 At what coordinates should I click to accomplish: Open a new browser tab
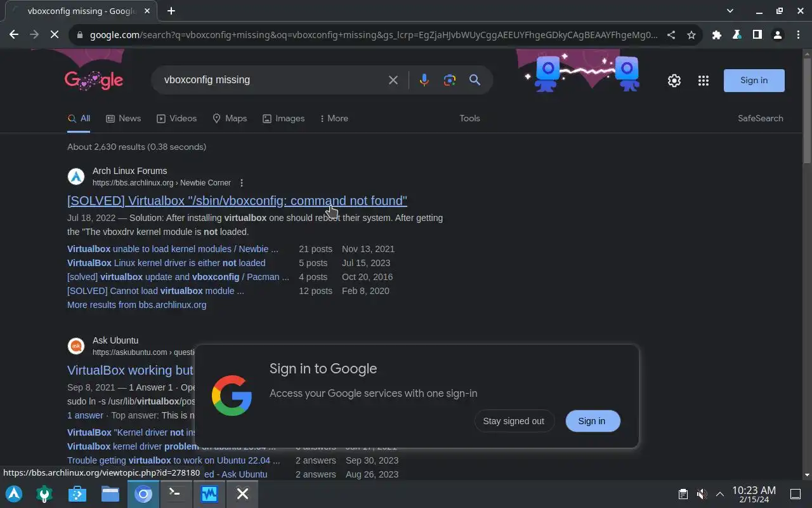[171, 11]
